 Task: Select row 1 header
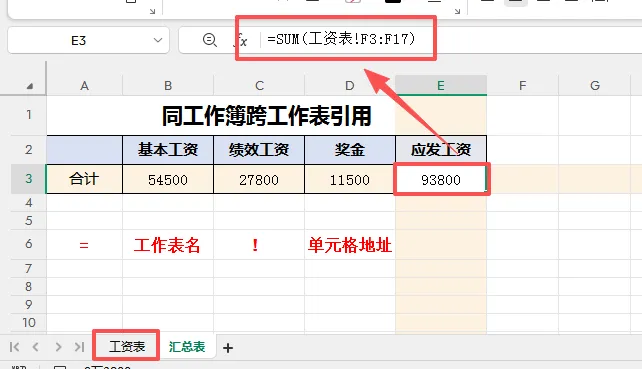[x=29, y=115]
